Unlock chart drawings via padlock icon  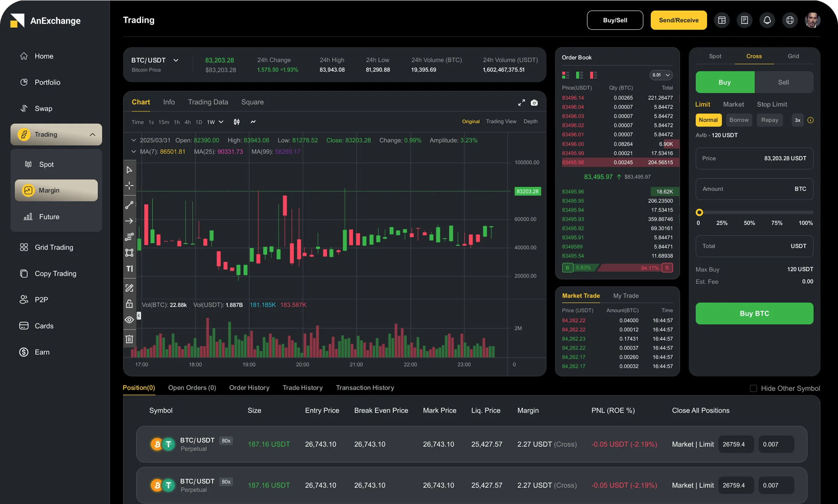tap(129, 304)
